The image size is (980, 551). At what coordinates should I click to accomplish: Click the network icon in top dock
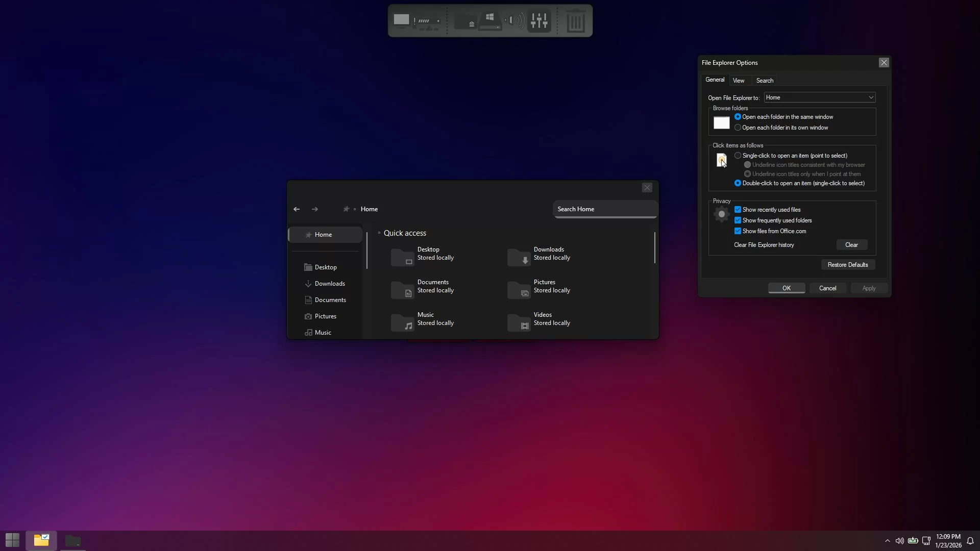tap(428, 21)
